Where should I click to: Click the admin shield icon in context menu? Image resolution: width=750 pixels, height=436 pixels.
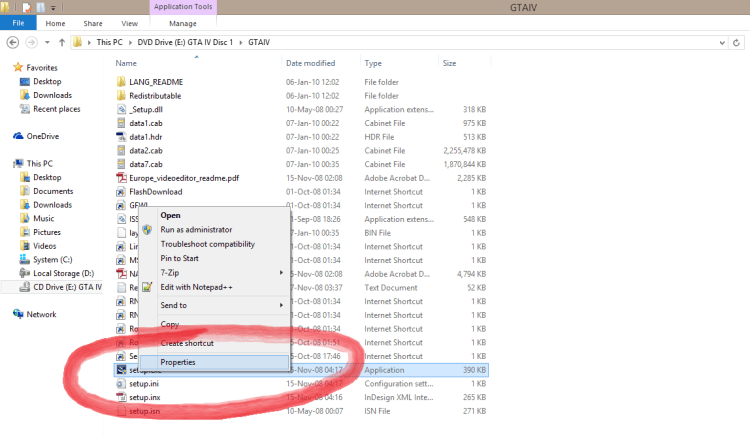[x=147, y=229]
